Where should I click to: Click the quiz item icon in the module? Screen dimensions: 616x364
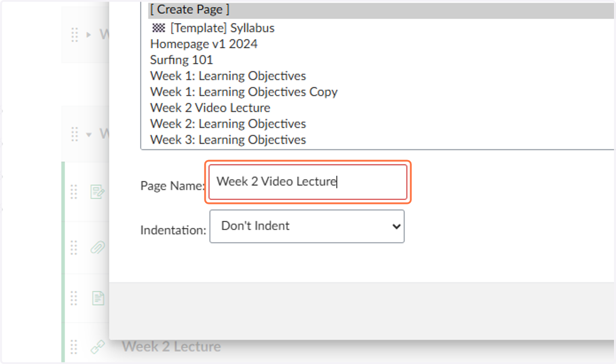98,192
